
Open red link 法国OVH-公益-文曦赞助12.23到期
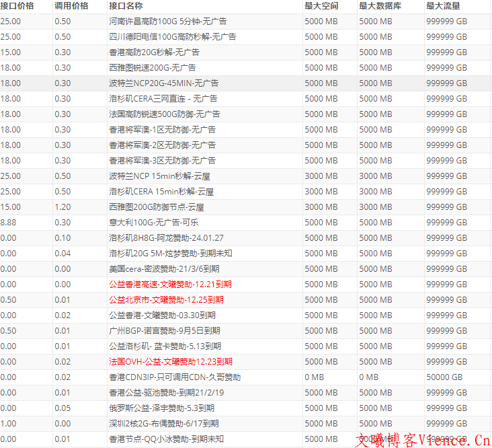pos(170,362)
